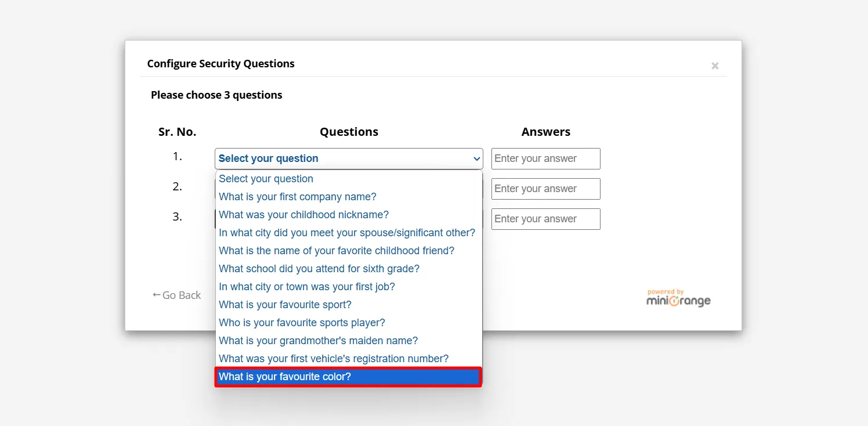Viewport: 868px width, 426px height.
Task: Select the first job city question
Action: point(349,287)
